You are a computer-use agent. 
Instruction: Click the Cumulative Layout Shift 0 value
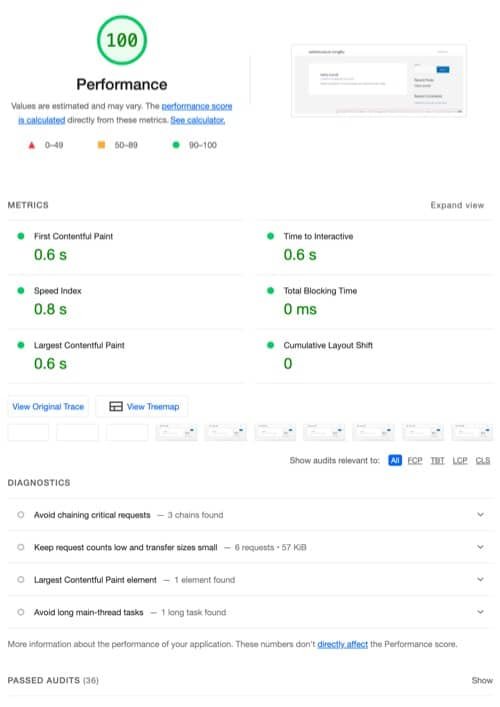[288, 364]
